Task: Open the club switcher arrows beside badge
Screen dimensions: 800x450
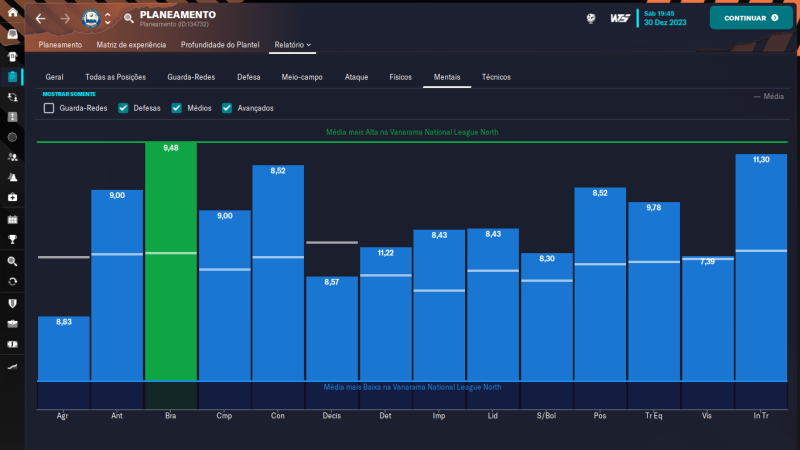Action: pyautogui.click(x=107, y=19)
